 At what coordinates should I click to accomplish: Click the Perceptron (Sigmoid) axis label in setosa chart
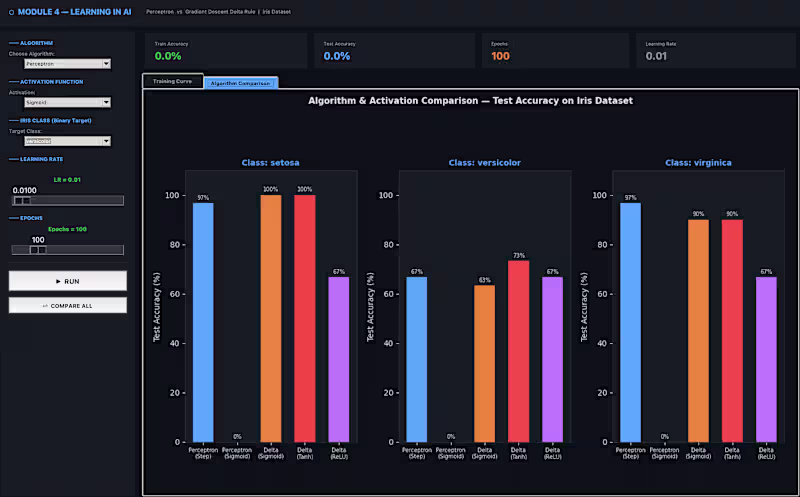point(237,454)
